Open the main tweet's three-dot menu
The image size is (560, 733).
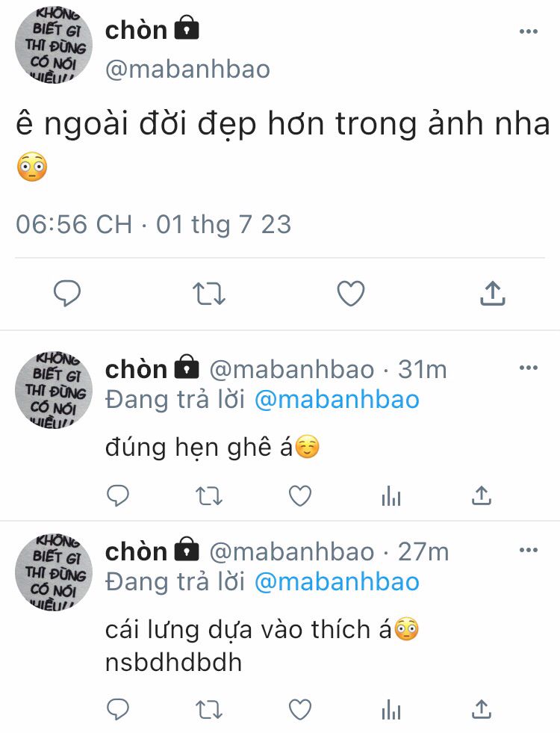(528, 31)
